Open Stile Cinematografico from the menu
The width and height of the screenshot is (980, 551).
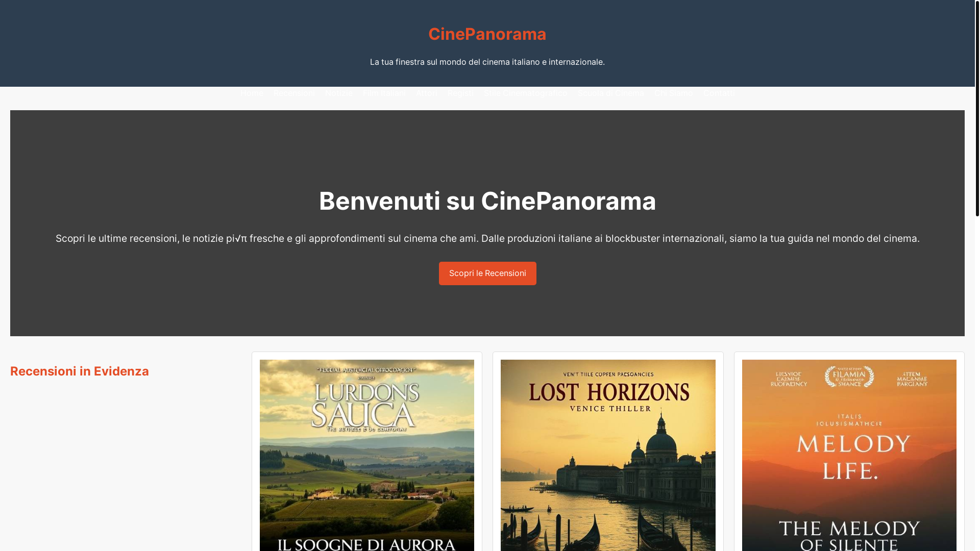point(525,93)
